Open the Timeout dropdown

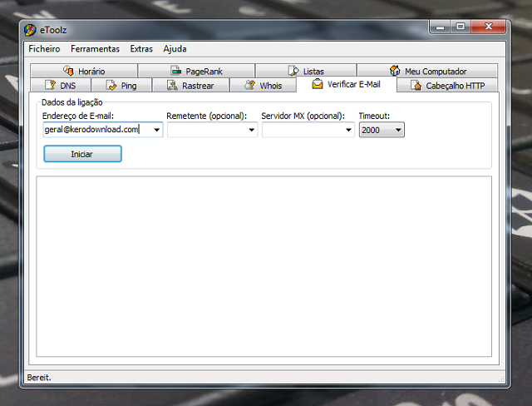click(382, 130)
